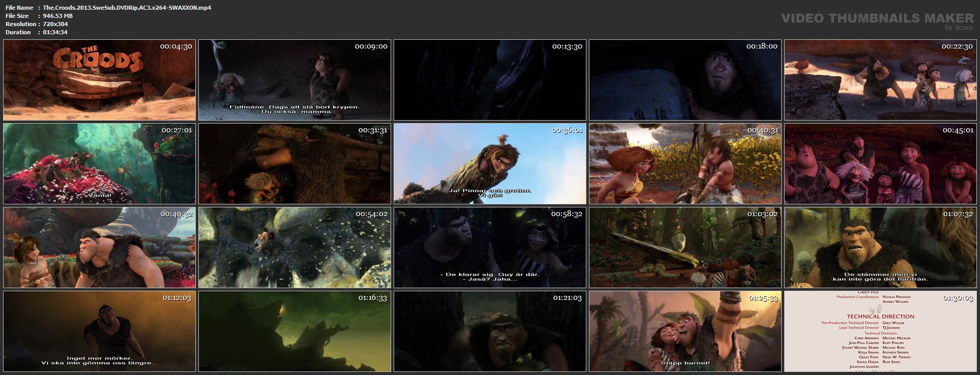This screenshot has height=375, width=980.
Task: Select the forest frame at 01:03:02
Action: (x=685, y=248)
